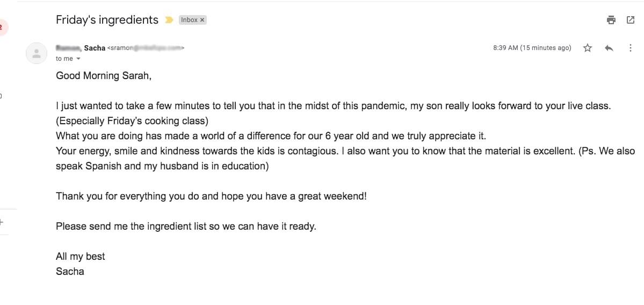The width and height of the screenshot is (644, 305).
Task: Click the red notification badge at left edge
Action: [x=3, y=27]
